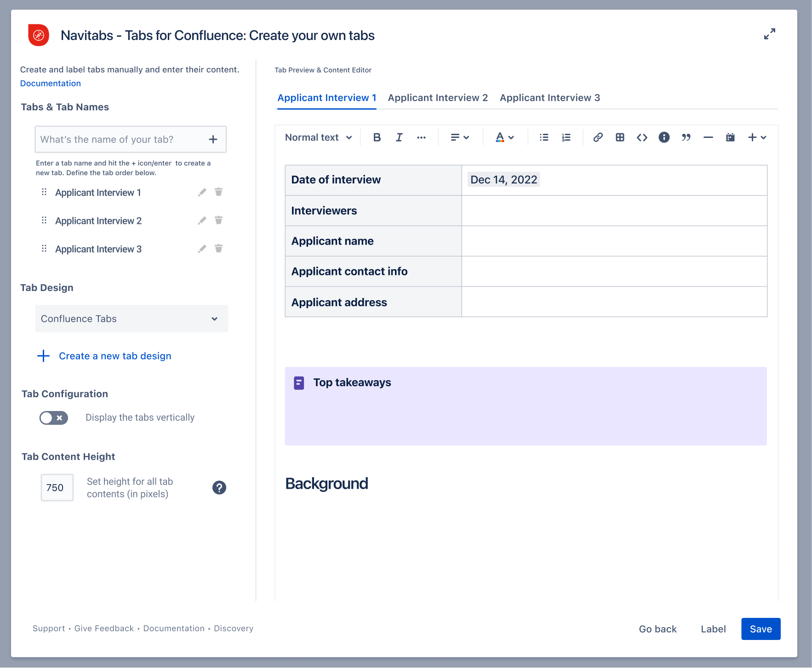Viewport: 812px width, 668px height.
Task: Switch to Applicant Interview 1 tab
Action: pos(327,98)
